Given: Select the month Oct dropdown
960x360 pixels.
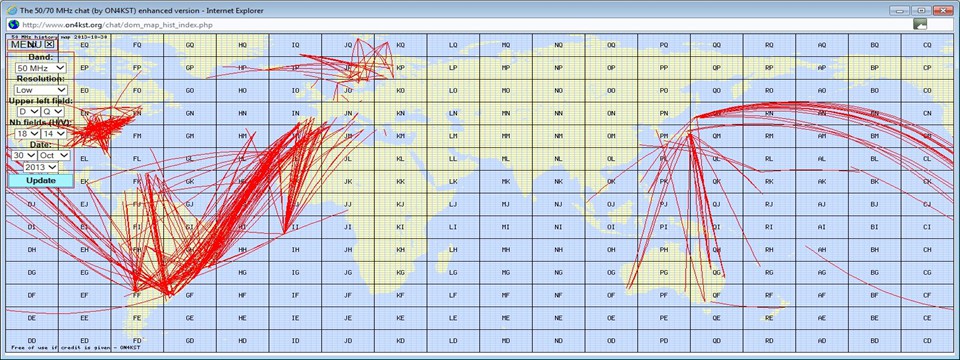Looking at the screenshot, I should tap(53, 156).
